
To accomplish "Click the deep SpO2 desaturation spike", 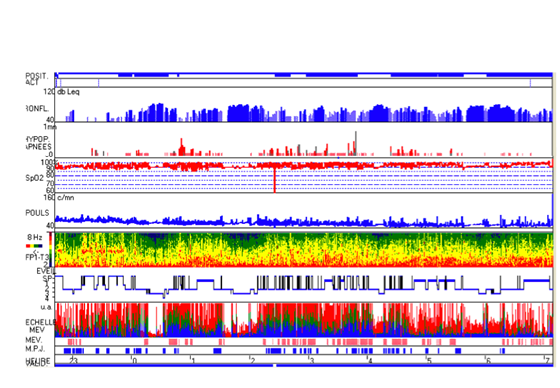I will pyautogui.click(x=275, y=180).
